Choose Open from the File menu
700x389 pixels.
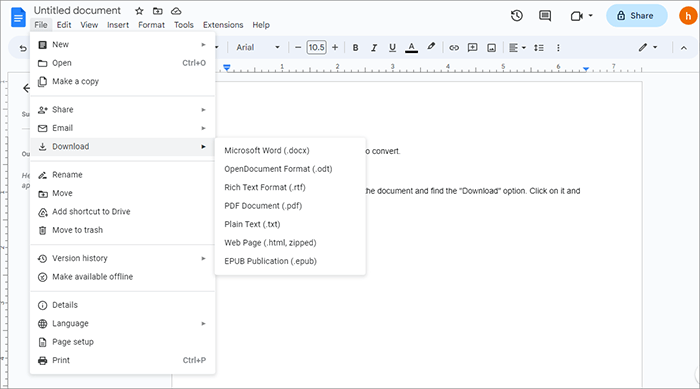[x=122, y=63]
